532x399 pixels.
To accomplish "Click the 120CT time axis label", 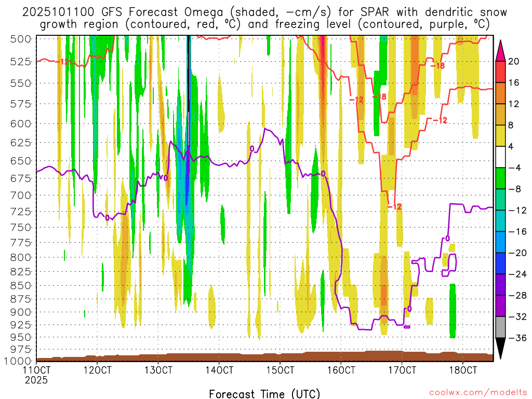I will tap(97, 370).
